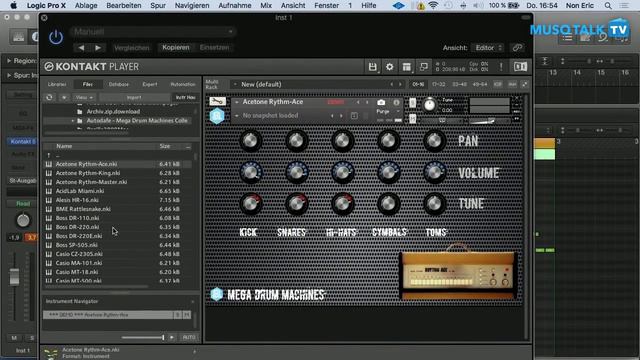Screen dimensions: 640x360
Task: Click the blue hexagon instrument icon
Action: 217,116
